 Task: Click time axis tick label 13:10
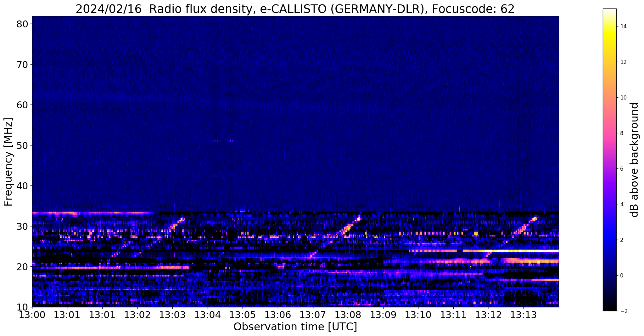coord(418,315)
